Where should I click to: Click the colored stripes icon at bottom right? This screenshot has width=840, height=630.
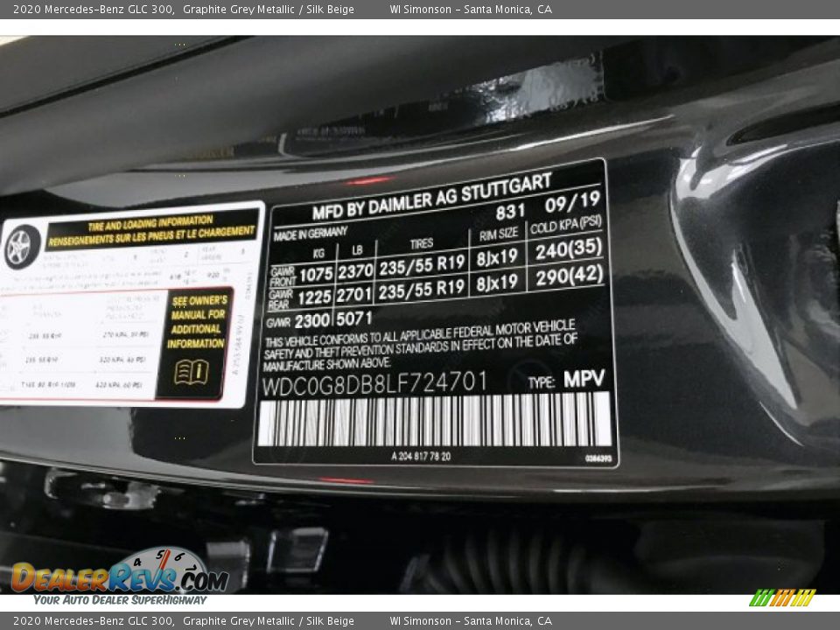(x=781, y=598)
